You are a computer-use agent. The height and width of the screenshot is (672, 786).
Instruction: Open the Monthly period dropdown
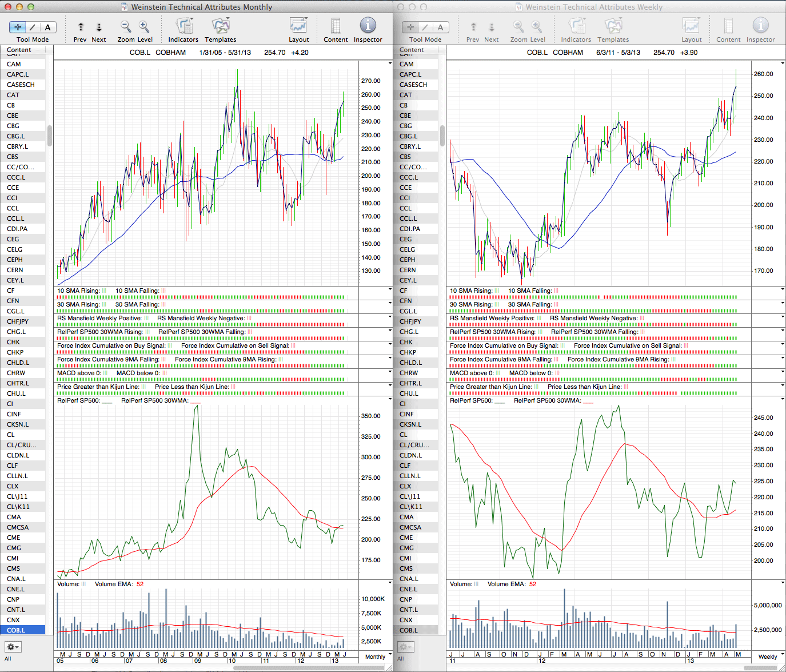(378, 657)
